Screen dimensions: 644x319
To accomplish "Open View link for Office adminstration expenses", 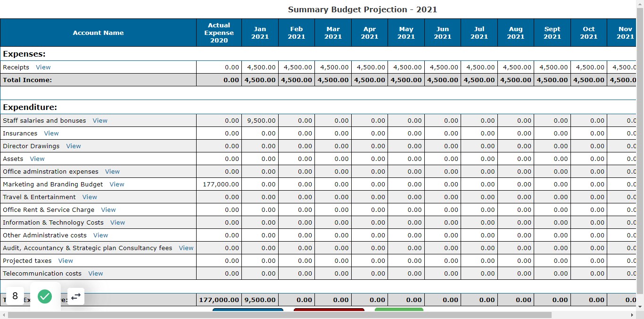I will point(112,172).
